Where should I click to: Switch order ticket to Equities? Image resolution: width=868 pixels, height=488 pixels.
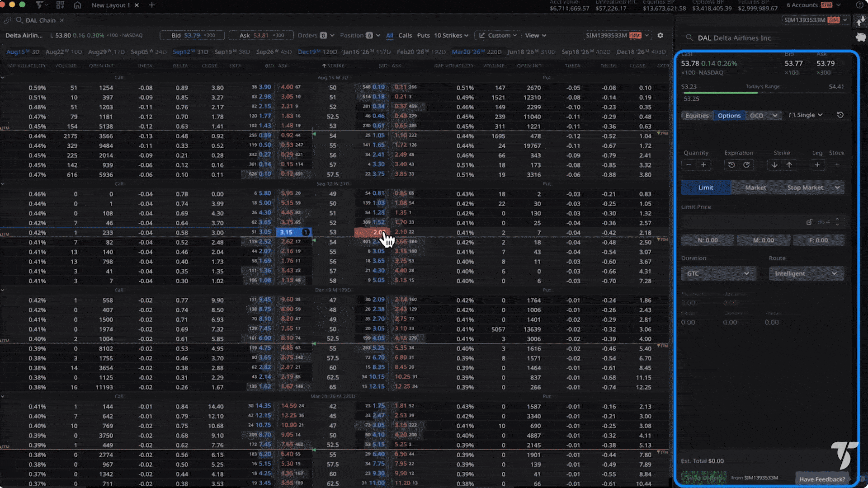[697, 115]
